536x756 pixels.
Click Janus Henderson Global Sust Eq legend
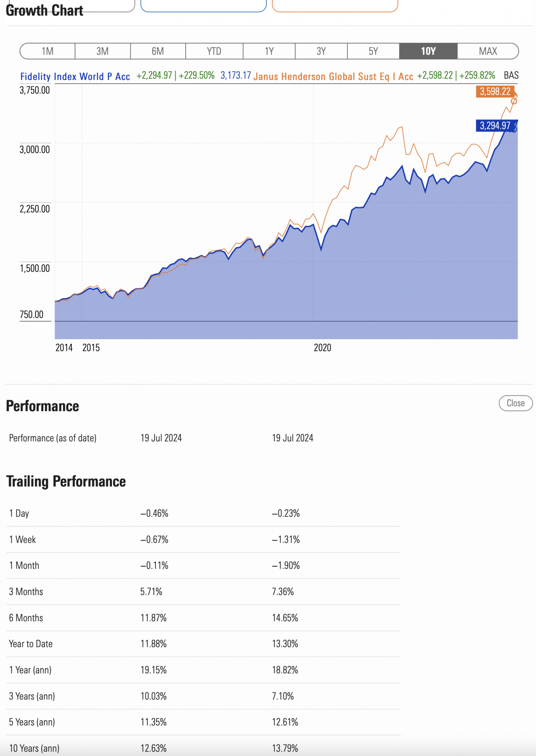[x=333, y=77]
